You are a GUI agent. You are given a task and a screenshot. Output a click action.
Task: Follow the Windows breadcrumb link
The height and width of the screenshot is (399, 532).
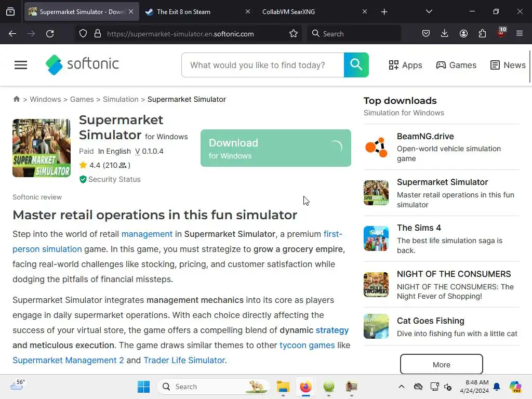point(46,99)
